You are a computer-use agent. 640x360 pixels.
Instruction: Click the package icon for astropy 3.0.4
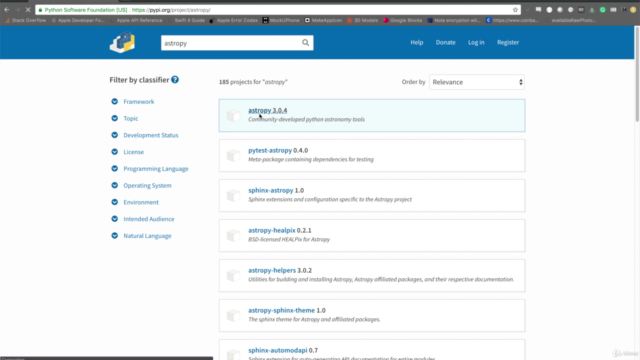tap(233, 116)
